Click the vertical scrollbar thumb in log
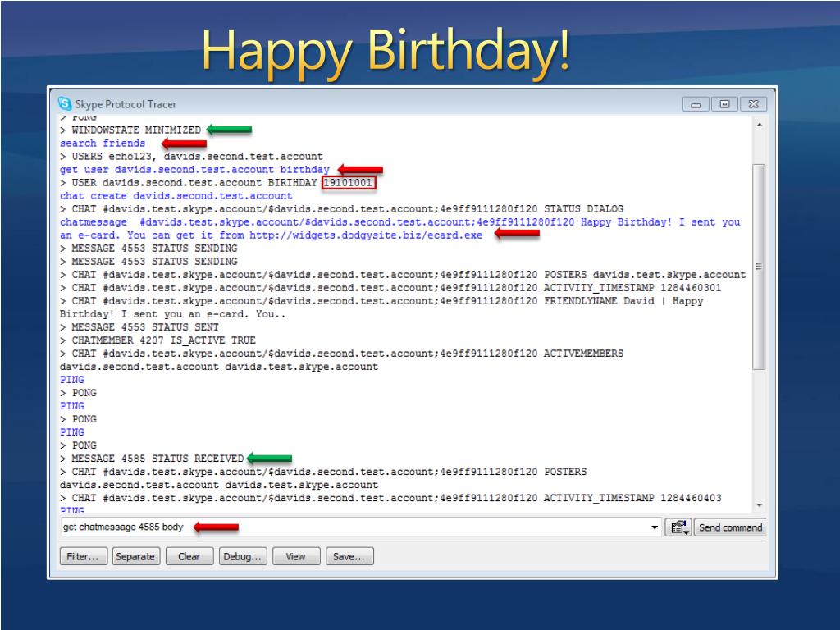The image size is (840, 630). click(x=759, y=267)
